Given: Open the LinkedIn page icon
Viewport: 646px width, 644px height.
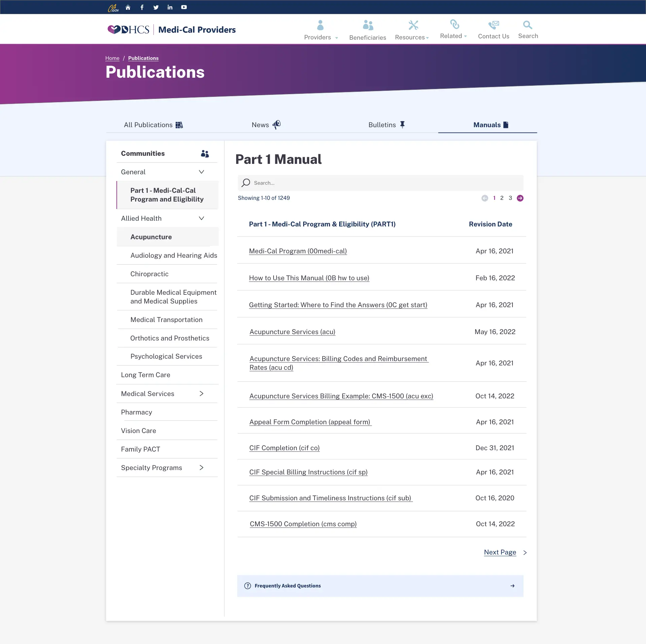Looking at the screenshot, I should pyautogui.click(x=170, y=7).
